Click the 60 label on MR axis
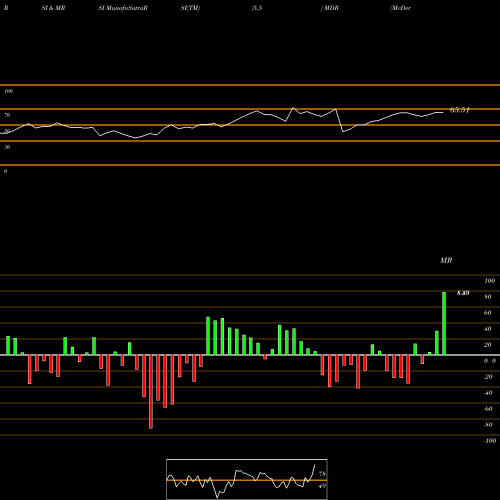 click(x=488, y=313)
